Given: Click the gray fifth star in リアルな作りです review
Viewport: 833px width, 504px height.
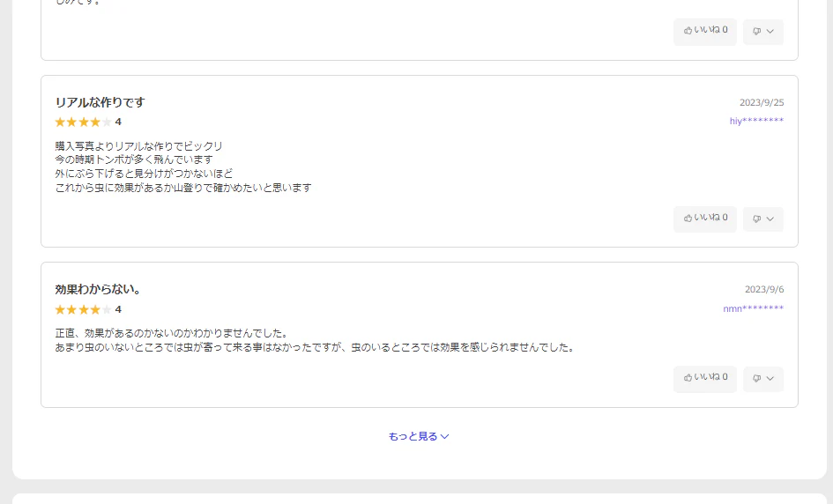Looking at the screenshot, I should [107, 122].
